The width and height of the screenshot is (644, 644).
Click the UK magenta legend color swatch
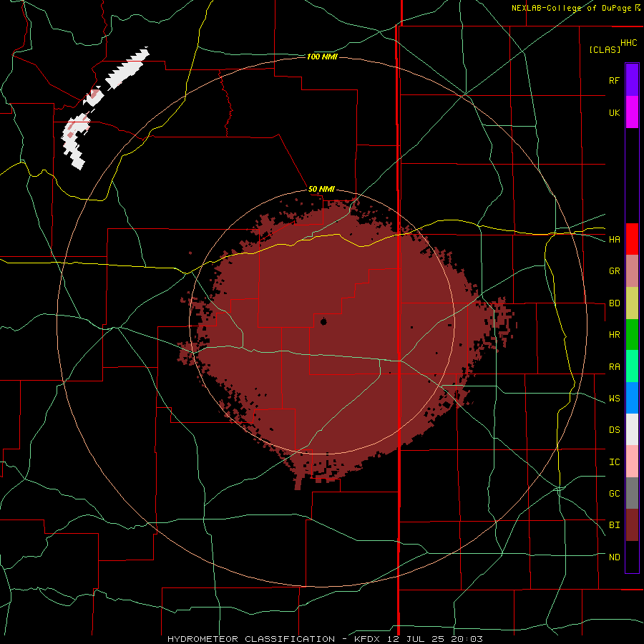632,112
